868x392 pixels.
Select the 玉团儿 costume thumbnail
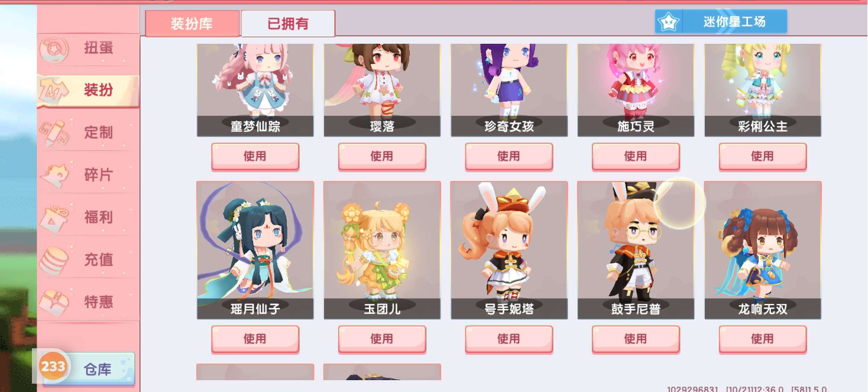pyautogui.click(x=382, y=250)
